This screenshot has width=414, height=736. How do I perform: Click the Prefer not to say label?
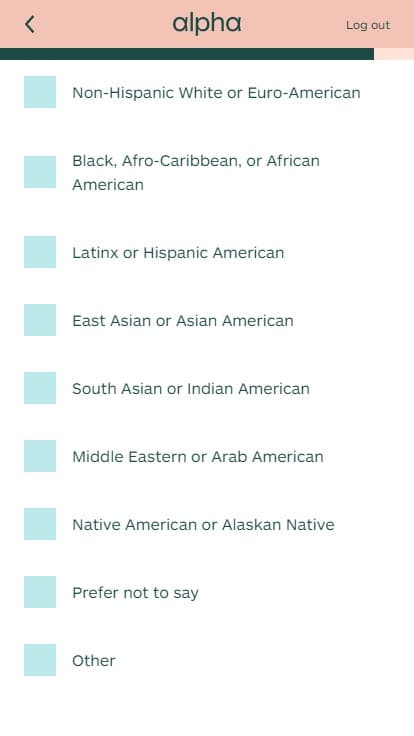(x=135, y=593)
